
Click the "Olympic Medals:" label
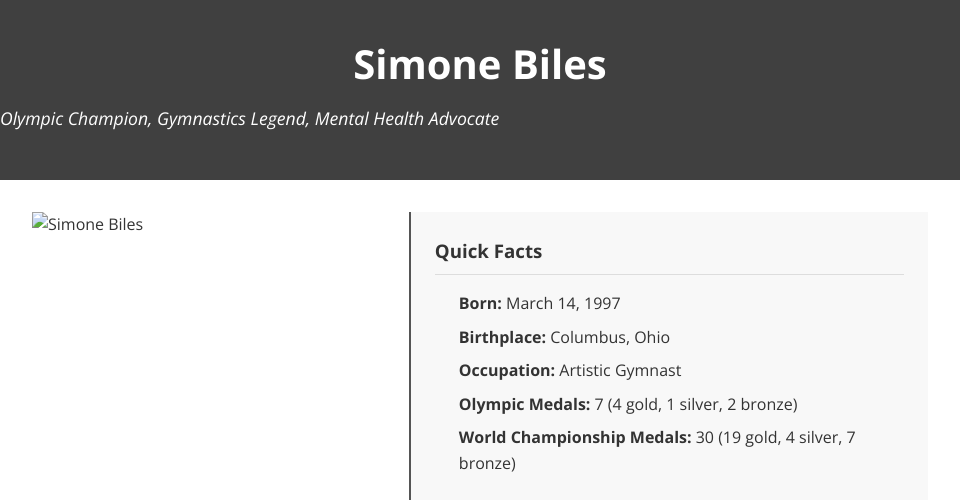(x=524, y=404)
